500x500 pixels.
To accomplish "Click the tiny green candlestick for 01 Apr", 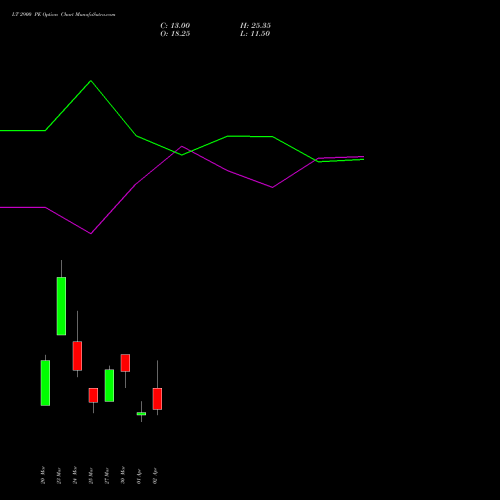I will tap(141, 414).
